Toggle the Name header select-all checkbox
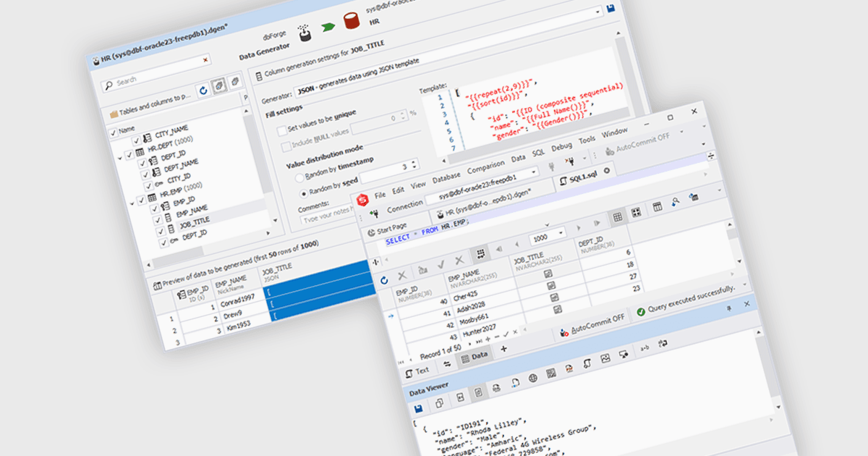Viewport: 868px width, 456px height. (x=112, y=132)
